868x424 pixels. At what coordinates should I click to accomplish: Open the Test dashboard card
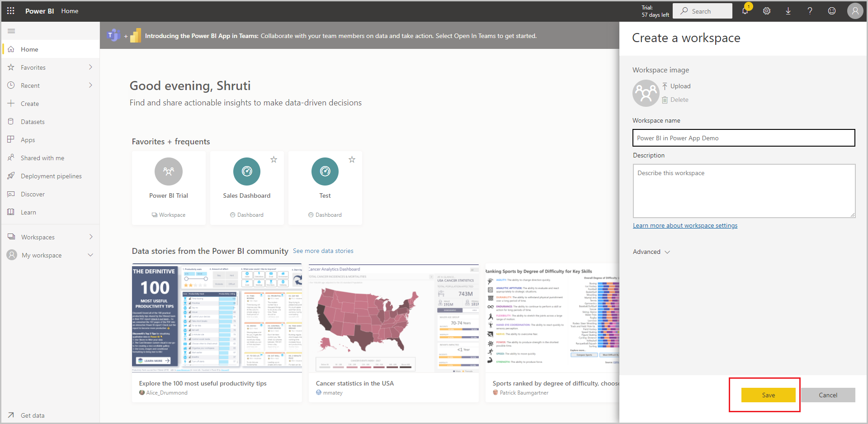pos(325,188)
